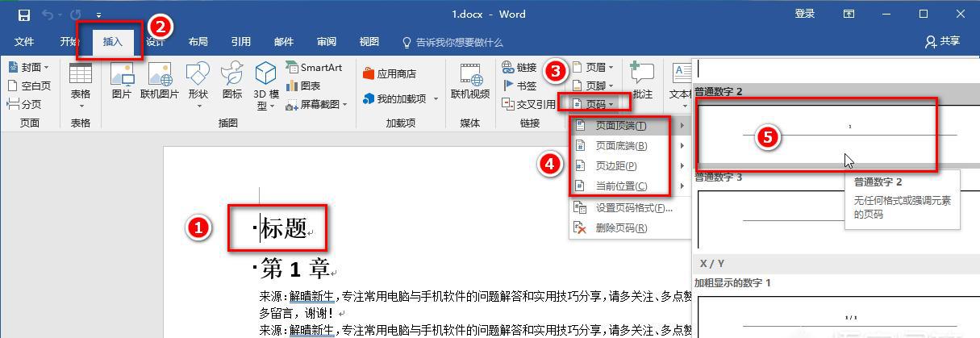Image resolution: width=980 pixels, height=338 pixels.
Task: Open the 3D 模型 dropdown
Action: (x=267, y=86)
